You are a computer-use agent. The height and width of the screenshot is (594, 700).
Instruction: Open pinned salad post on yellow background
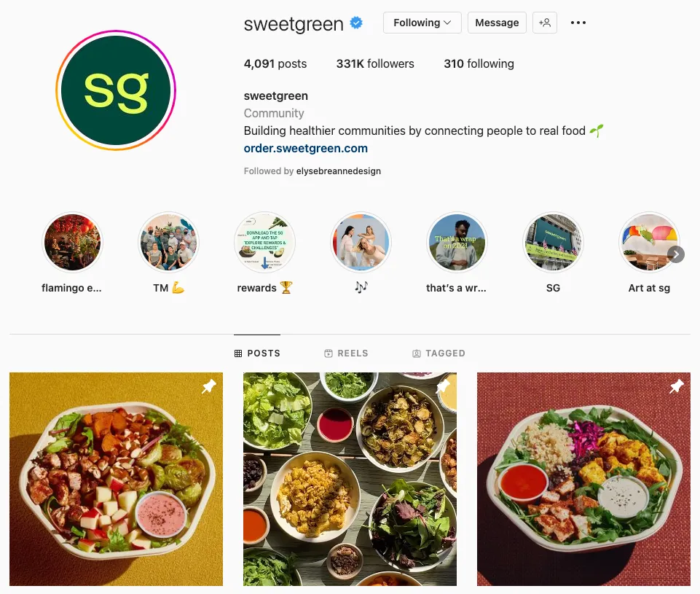[116, 480]
